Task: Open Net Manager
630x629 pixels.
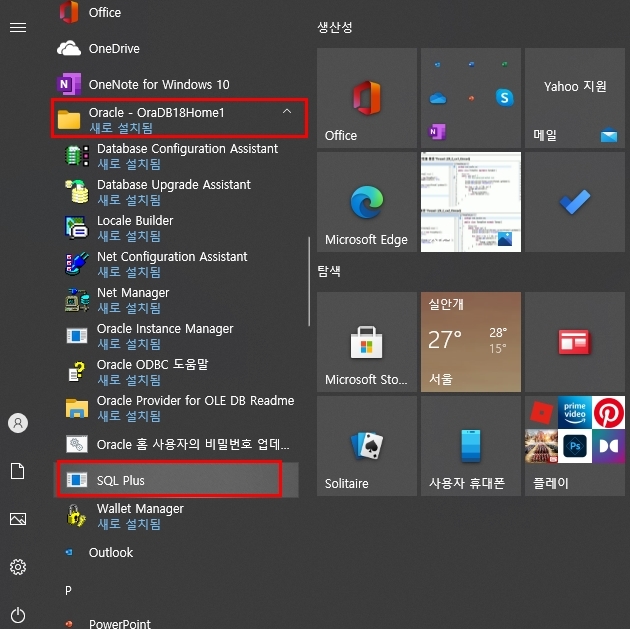Action: [x=176, y=300]
